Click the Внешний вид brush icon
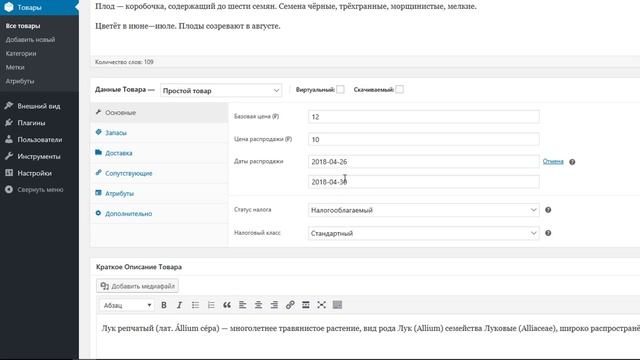 pos(9,106)
